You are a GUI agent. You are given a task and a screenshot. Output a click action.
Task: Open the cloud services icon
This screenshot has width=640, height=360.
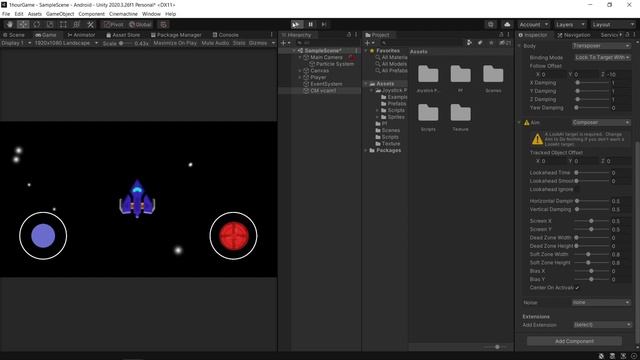coord(507,24)
